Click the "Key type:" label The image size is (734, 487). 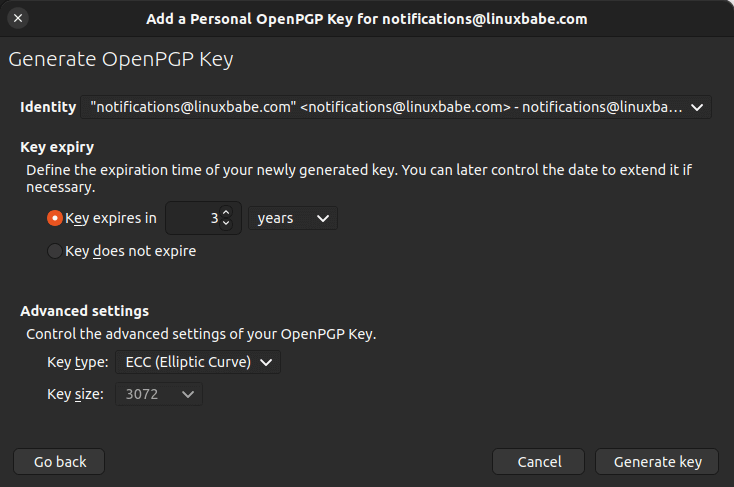click(x=77, y=362)
